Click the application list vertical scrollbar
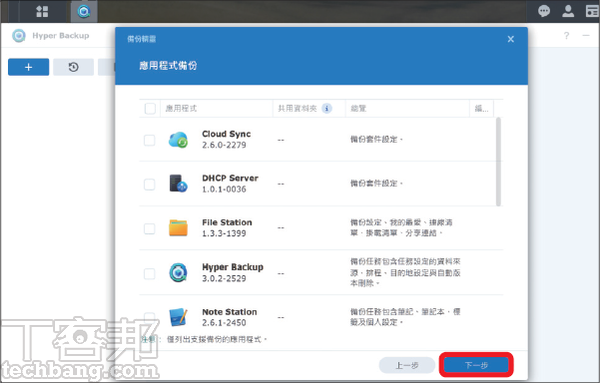 pyautogui.click(x=498, y=161)
